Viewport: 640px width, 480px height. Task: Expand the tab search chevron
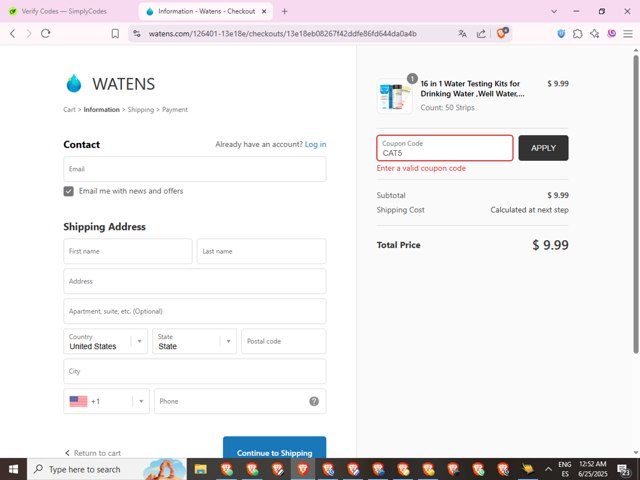(x=554, y=11)
